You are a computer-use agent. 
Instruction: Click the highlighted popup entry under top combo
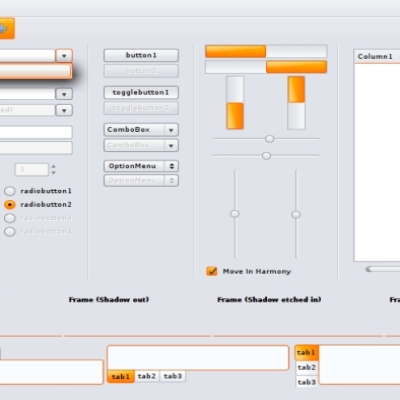click(35, 71)
